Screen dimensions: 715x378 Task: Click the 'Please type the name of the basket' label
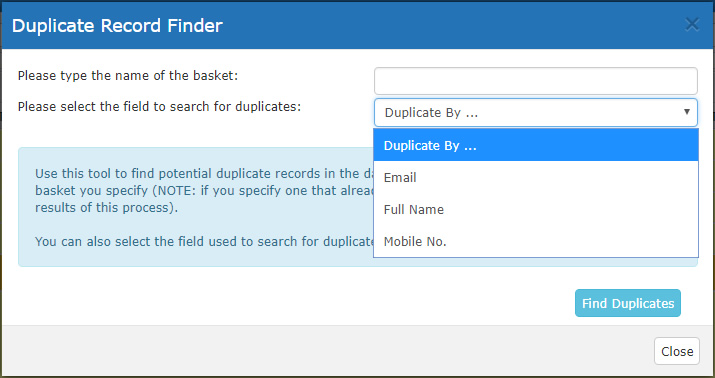tap(128, 76)
